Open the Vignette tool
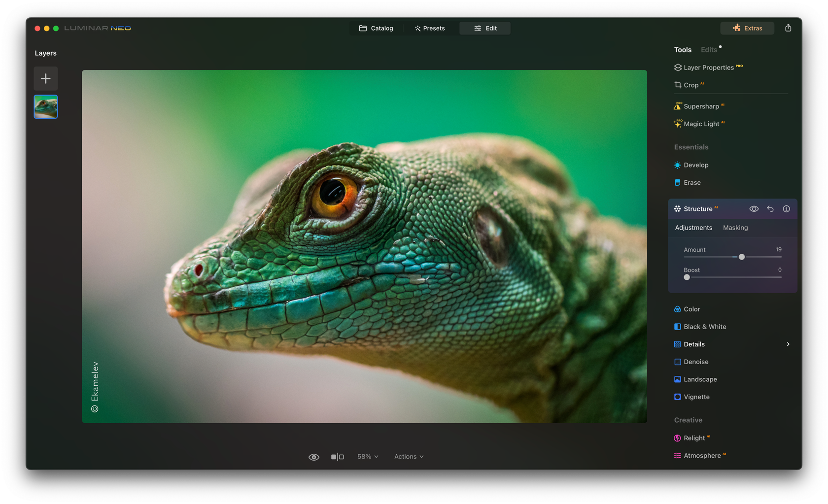828x504 pixels. click(696, 397)
